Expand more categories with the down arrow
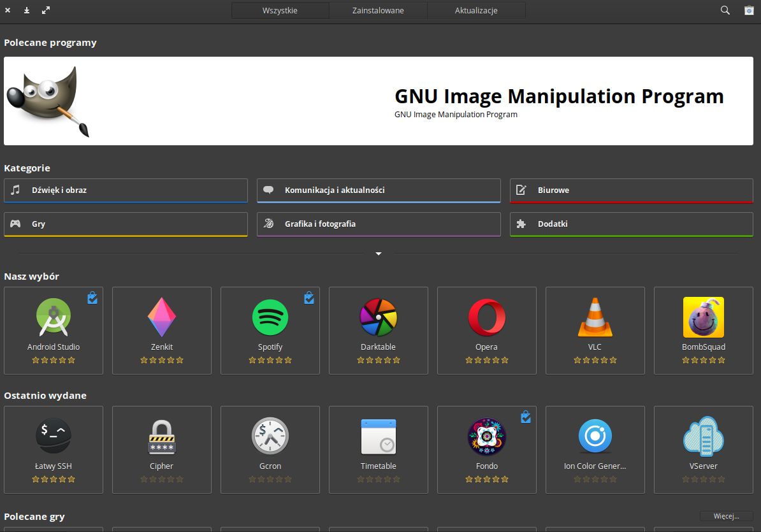761x532 pixels. click(379, 254)
